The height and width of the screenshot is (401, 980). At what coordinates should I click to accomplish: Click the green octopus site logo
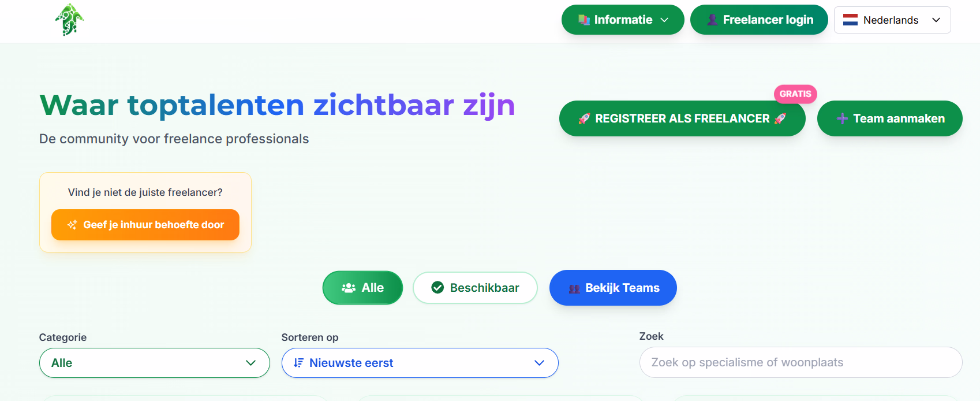click(x=70, y=20)
